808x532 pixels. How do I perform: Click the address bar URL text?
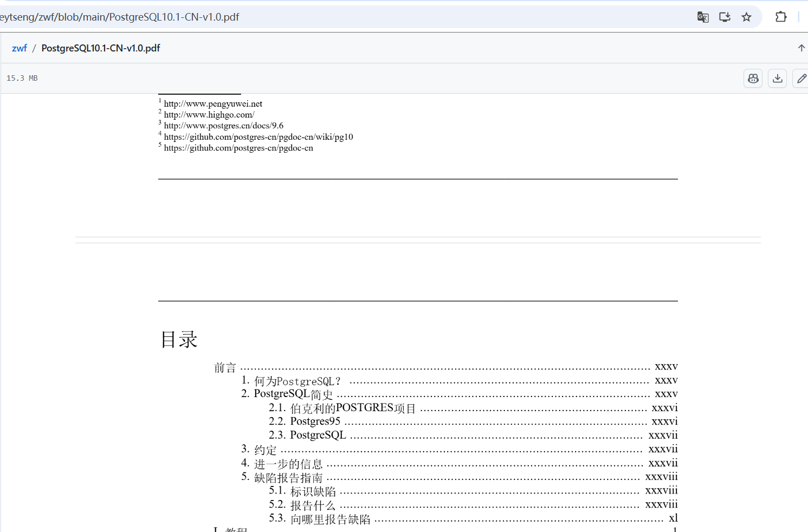tap(119, 17)
